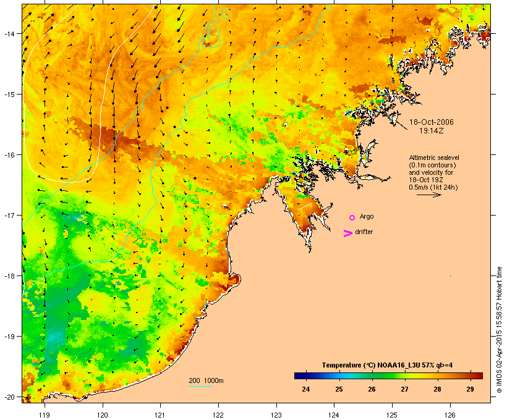The image size is (507, 420).
Task: Click the colorbar tick label 27
Action: 404,389
